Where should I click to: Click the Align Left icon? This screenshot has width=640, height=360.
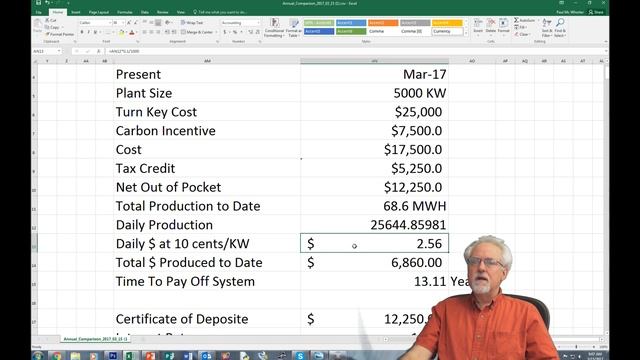[144, 32]
